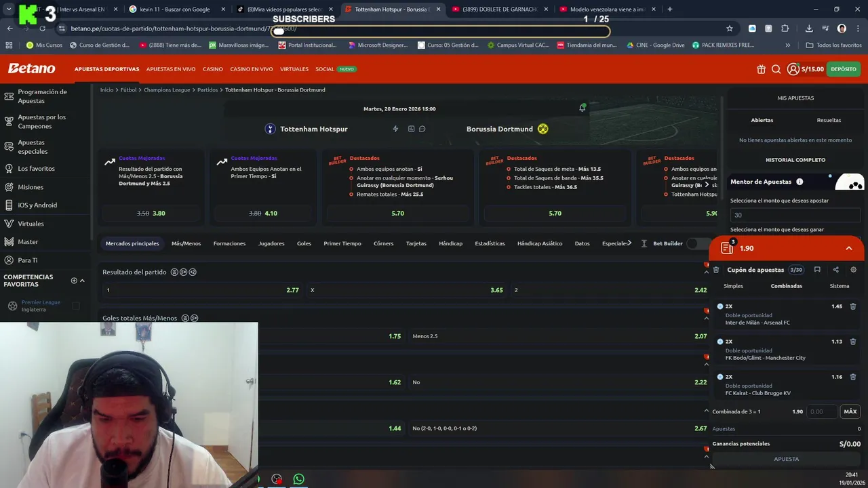Viewport: 868px width, 488px height.
Task: Toggle the 2X Inter de Milán - Arsenal selection
Action: click(720, 306)
